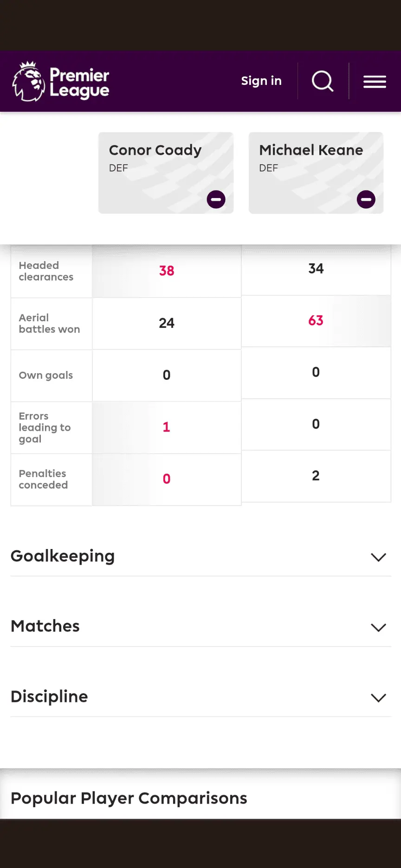Viewport: 401px width, 868px height.
Task: Click the Penalties conceded row label
Action: (43, 479)
